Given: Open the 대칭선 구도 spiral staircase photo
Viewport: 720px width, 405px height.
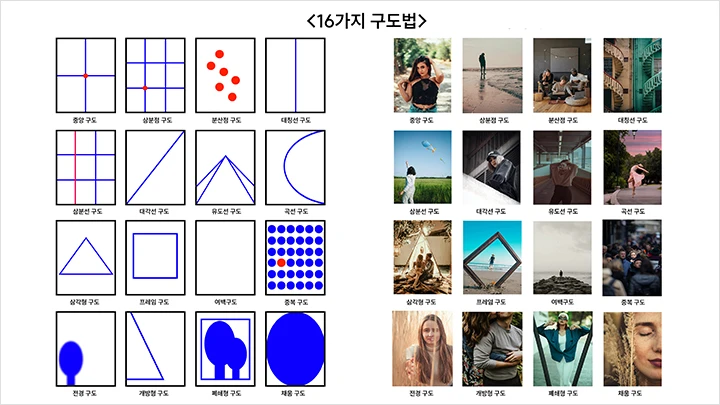Looking at the screenshot, I should tap(632, 75).
